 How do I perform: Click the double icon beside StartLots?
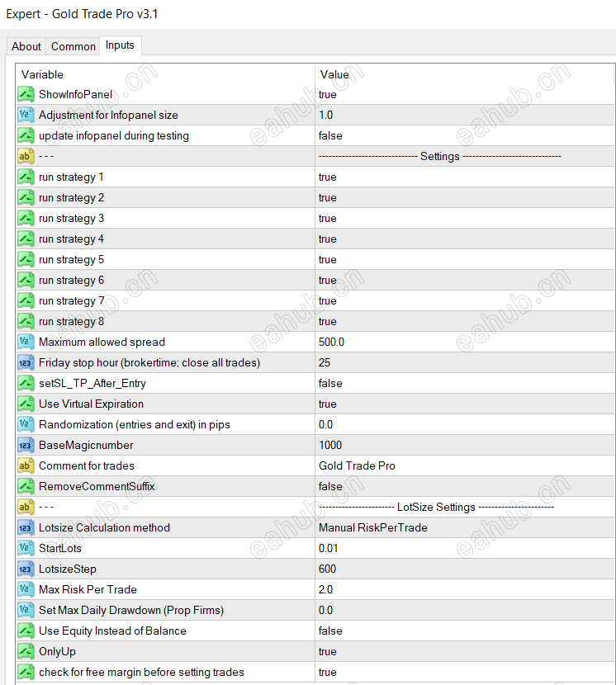[26, 548]
